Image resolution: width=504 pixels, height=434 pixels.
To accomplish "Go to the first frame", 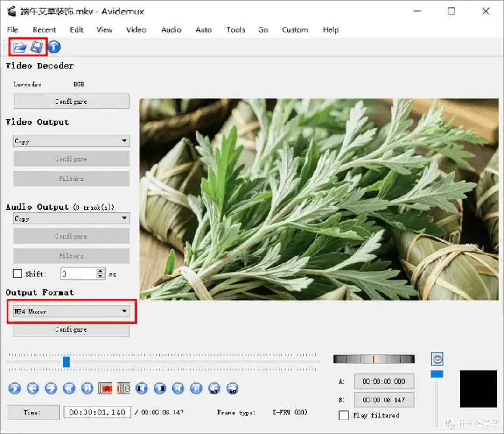I will pos(178,388).
